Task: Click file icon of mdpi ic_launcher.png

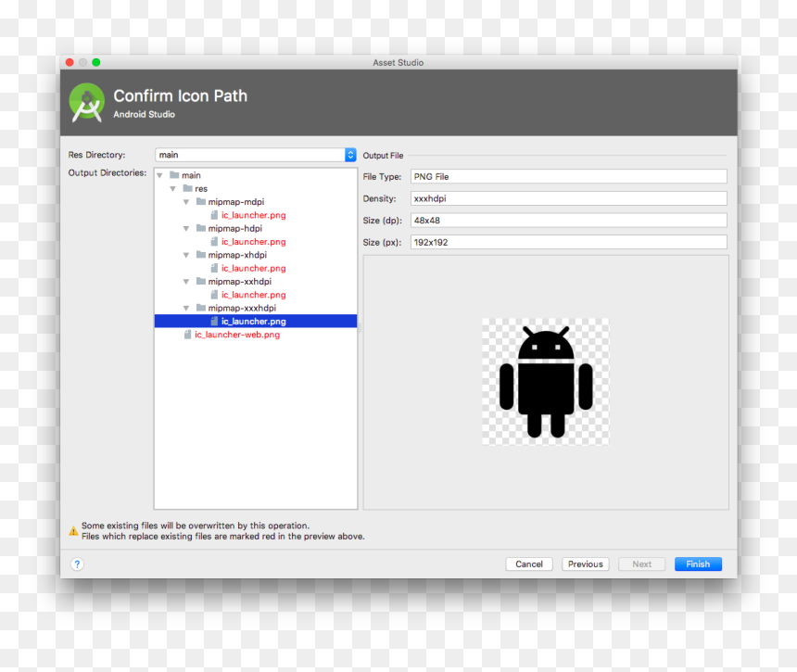Action: [214, 215]
